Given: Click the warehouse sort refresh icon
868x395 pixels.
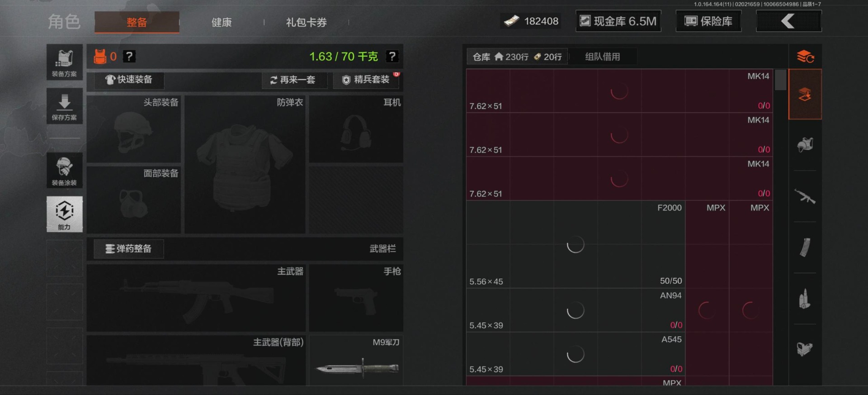Looking at the screenshot, I should [805, 57].
